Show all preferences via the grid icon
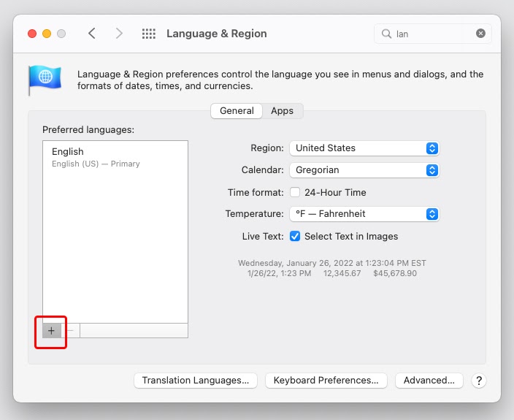The height and width of the screenshot is (420, 514). [149, 34]
